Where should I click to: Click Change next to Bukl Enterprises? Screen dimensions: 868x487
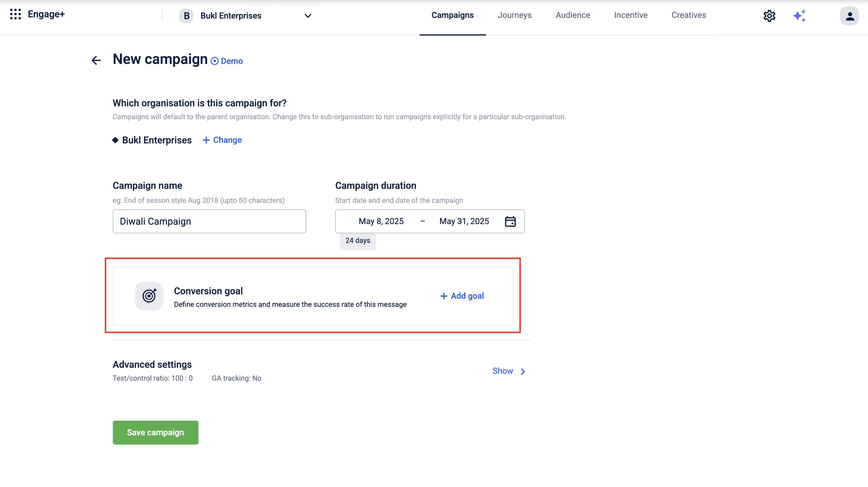tap(222, 140)
